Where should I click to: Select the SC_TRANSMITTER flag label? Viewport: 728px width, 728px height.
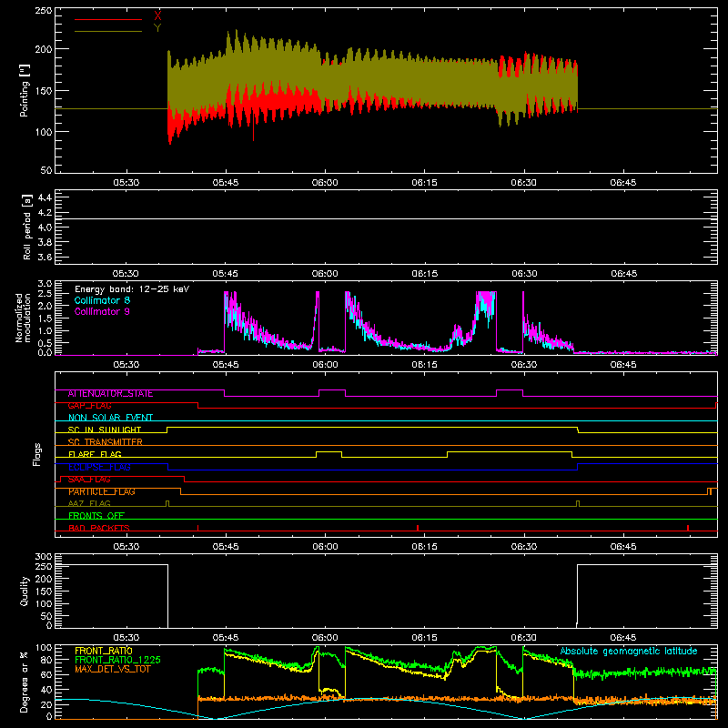(105, 442)
